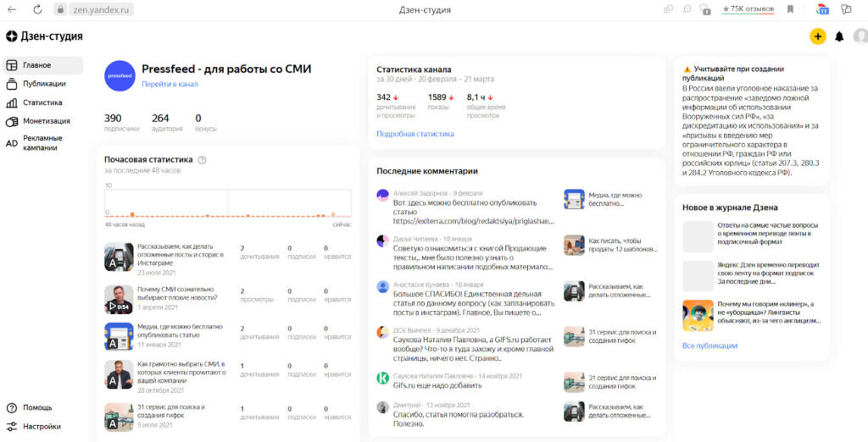Open Настройки at the bottom of the sidebar
Screen dimensions: 868x442
(42, 427)
